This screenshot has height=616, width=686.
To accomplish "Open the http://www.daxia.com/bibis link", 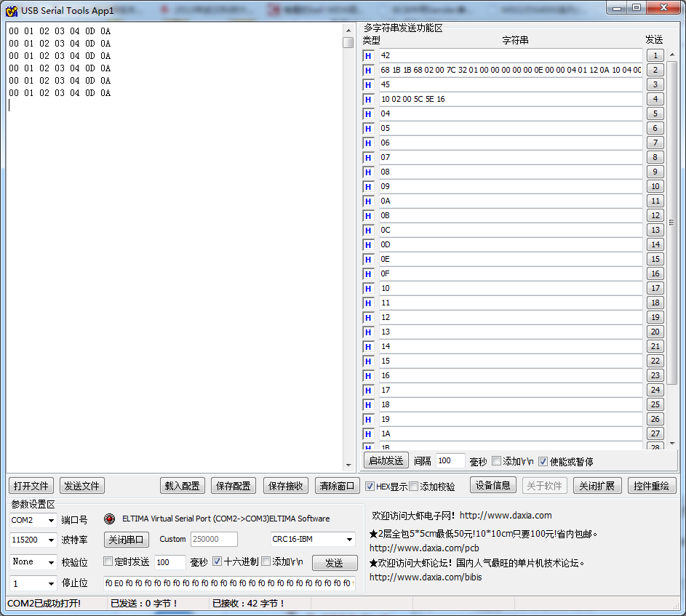I will pos(426,577).
